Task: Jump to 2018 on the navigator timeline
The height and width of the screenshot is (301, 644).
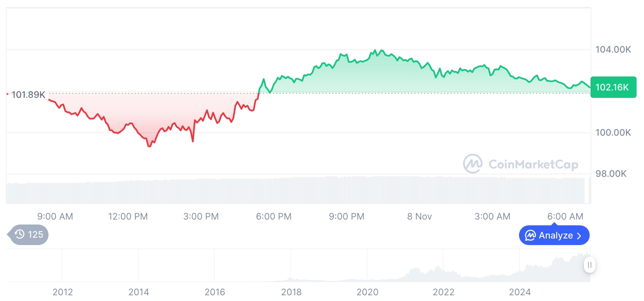Action: pyautogui.click(x=291, y=292)
